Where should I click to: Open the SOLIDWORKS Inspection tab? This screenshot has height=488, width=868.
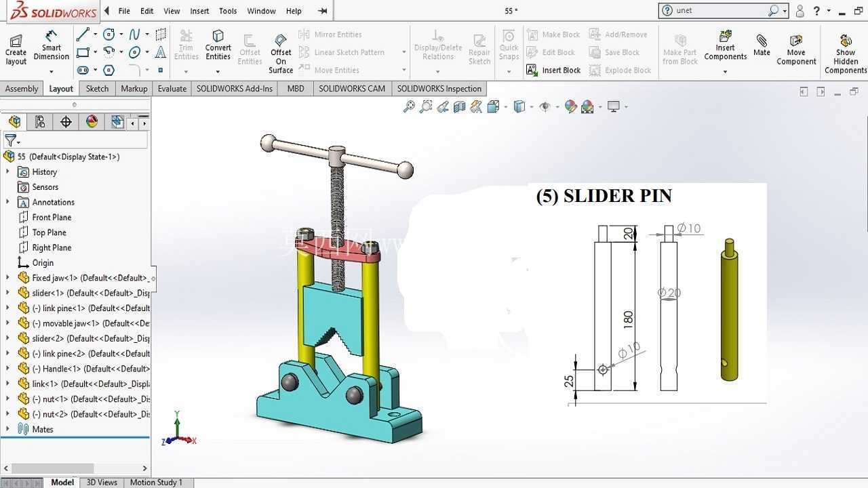[x=439, y=89]
